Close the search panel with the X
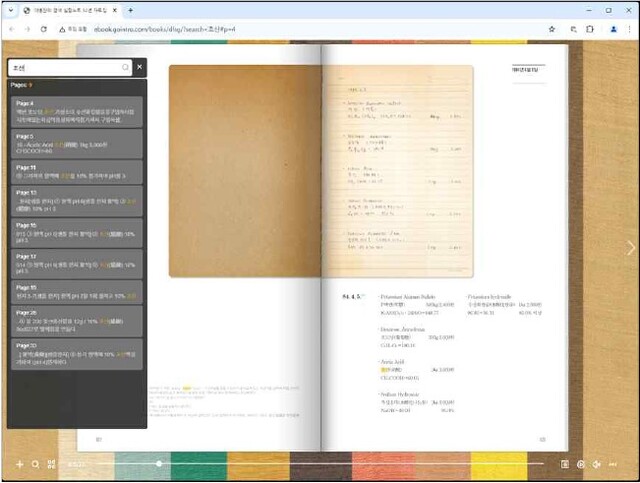 point(140,67)
